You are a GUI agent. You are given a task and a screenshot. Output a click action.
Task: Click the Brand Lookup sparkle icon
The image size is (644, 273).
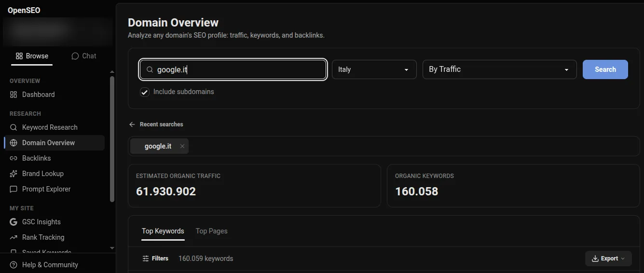pos(14,174)
